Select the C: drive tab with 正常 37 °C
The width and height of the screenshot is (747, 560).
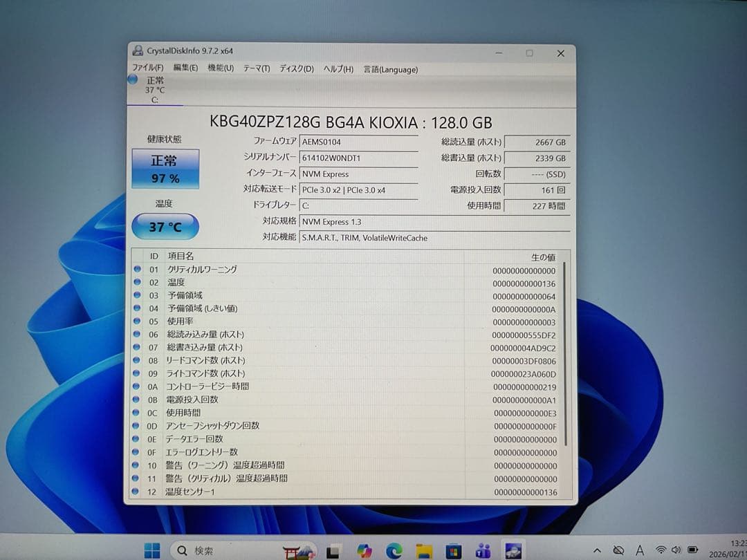coord(155,89)
